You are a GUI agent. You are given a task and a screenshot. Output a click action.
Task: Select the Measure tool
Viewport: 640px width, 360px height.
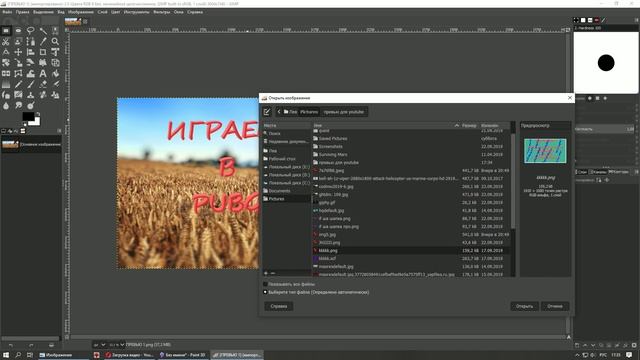(6, 52)
